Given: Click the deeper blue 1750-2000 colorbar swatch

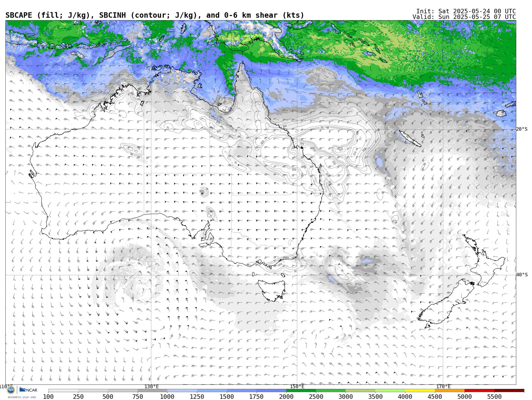Looking at the screenshot, I should 271,391.
